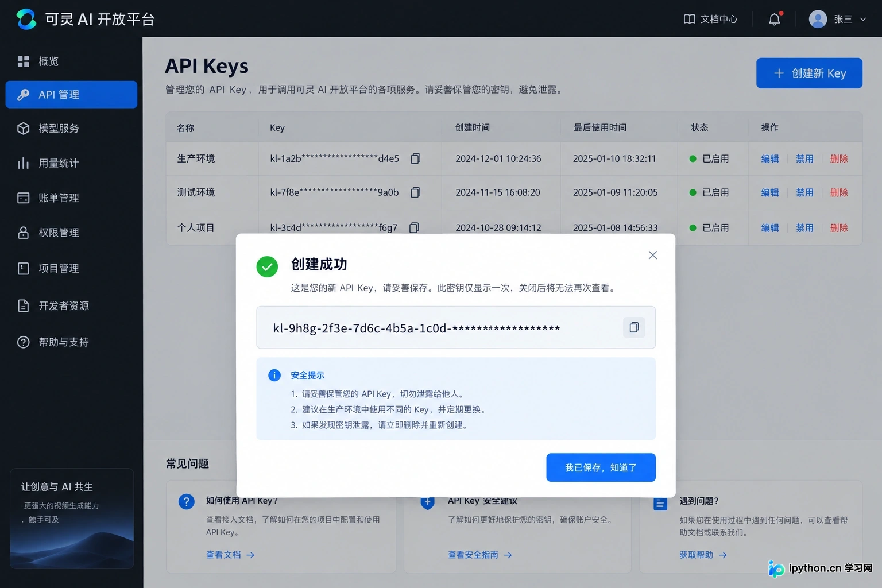The height and width of the screenshot is (588, 882).
Task: Copy the 测试环境 key
Action: pos(416,192)
